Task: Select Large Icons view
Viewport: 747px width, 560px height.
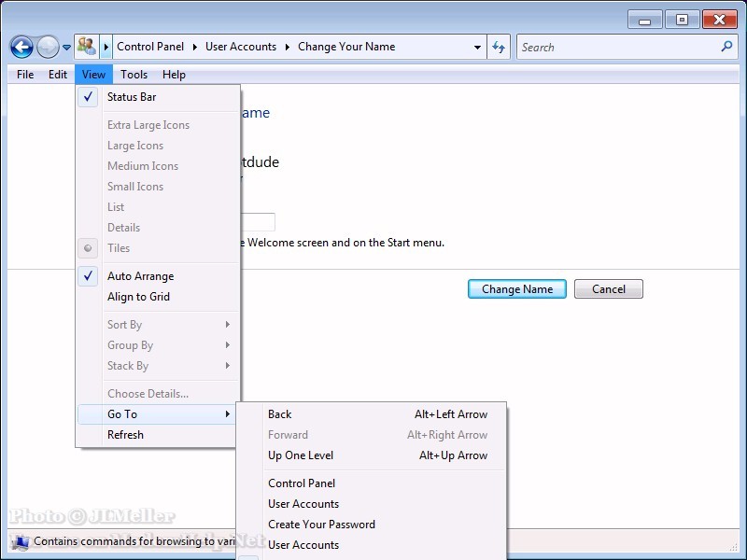Action: coord(158,146)
